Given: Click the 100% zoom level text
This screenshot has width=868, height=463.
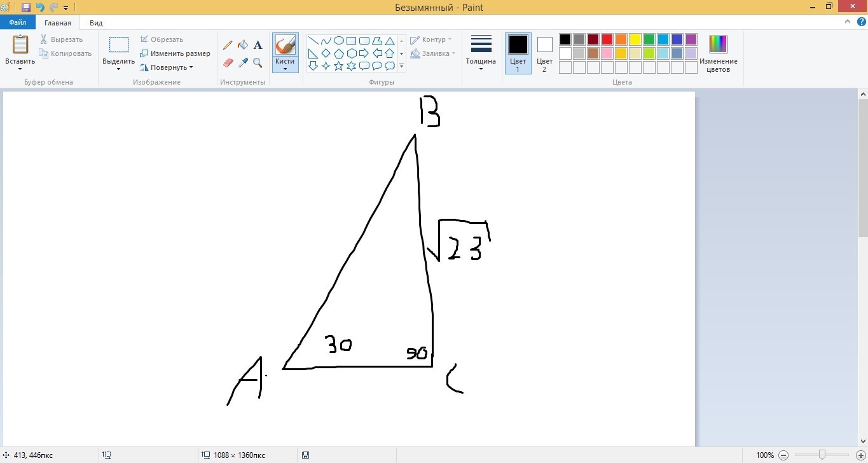Looking at the screenshot, I should (x=764, y=455).
